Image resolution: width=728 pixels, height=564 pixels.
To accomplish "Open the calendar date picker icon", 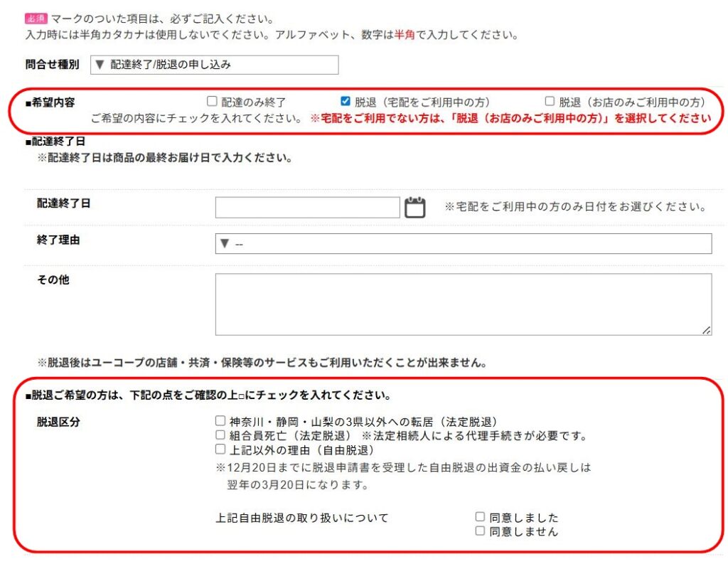I will [416, 206].
